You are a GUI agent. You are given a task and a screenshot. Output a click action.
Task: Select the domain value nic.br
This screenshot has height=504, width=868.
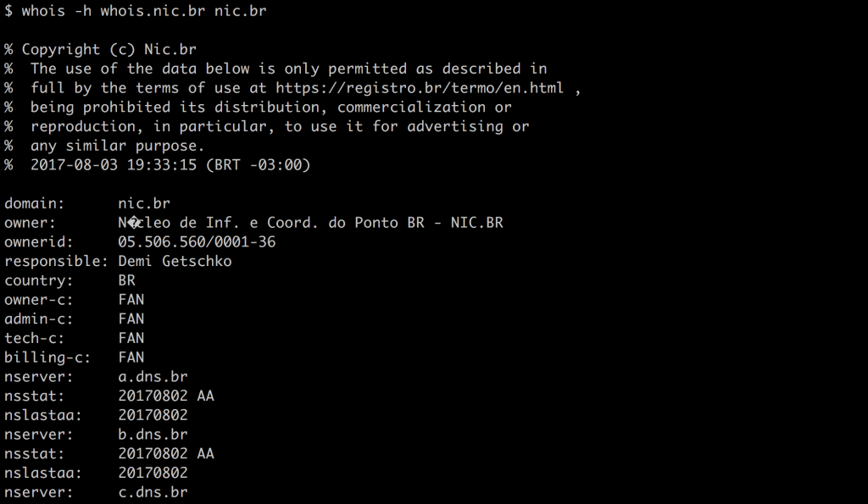coord(144,203)
